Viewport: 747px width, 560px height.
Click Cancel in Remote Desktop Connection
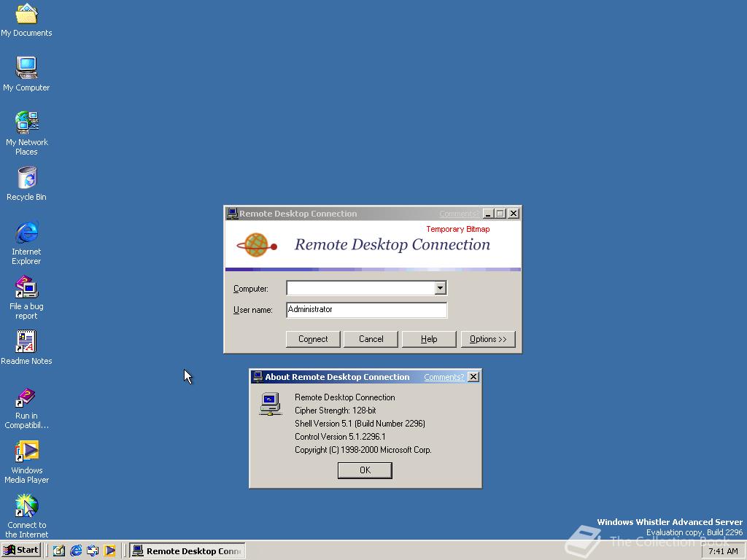(x=371, y=339)
